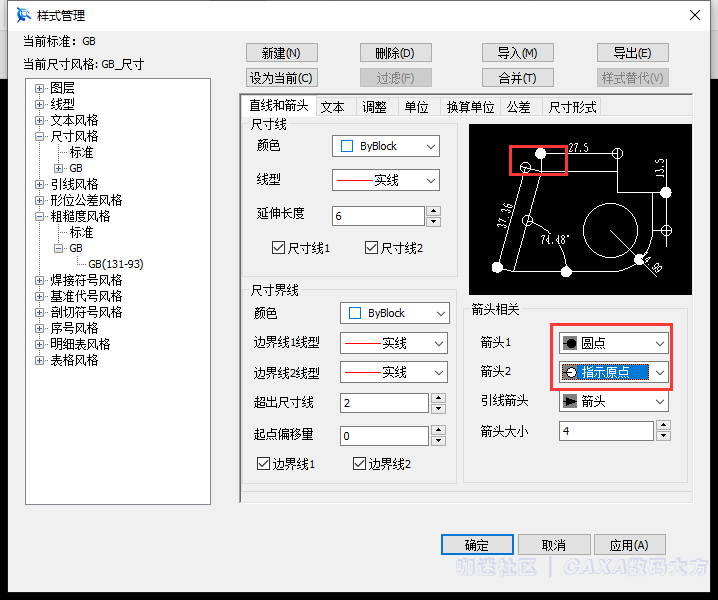
Task: Open the 尺寸界线 颜色 ByBlock dropdown
Action: [395, 313]
